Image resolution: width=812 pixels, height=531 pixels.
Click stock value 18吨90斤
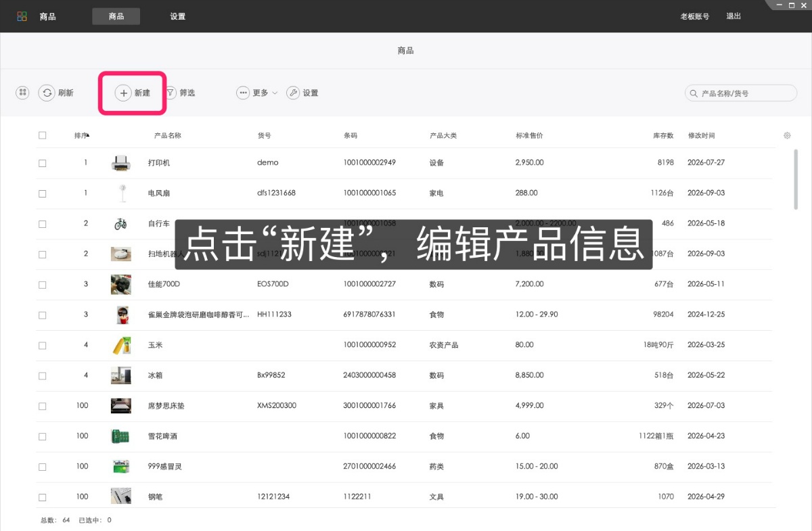pos(658,345)
